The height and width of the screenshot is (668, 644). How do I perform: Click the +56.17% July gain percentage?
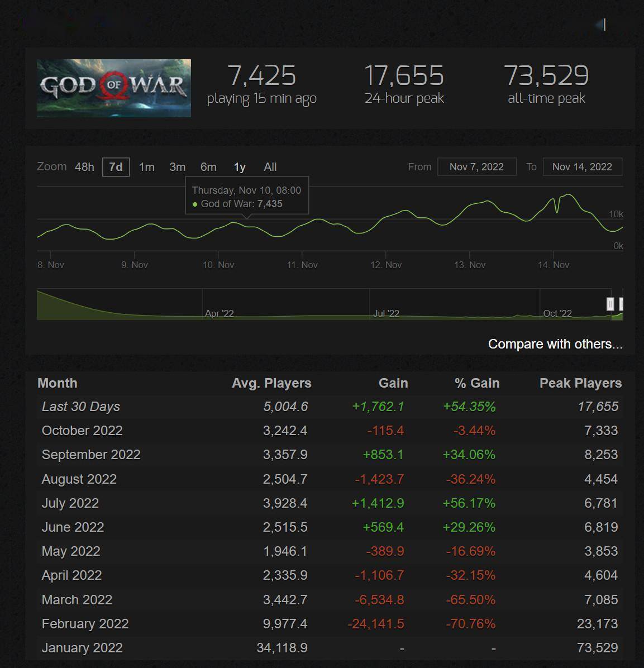pyautogui.click(x=469, y=503)
